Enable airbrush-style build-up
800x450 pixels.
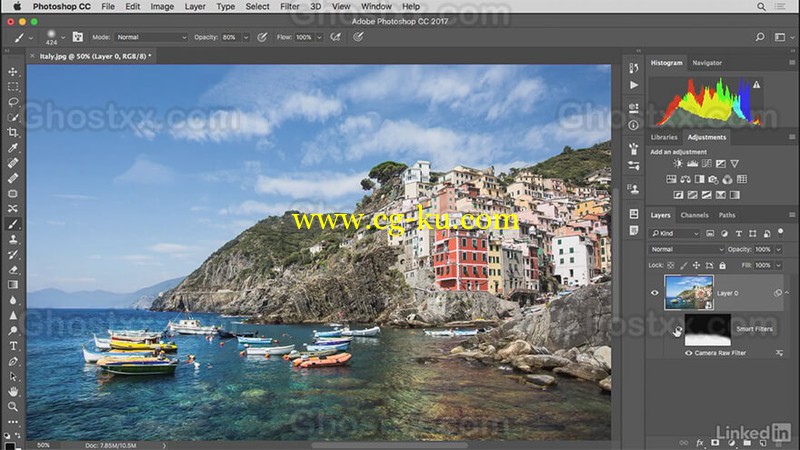335,37
